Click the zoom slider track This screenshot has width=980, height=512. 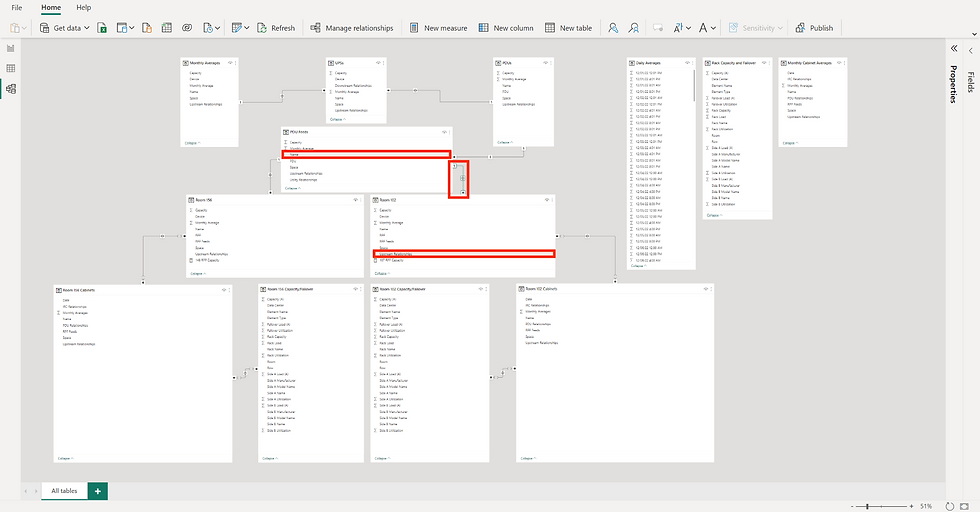tap(882, 506)
